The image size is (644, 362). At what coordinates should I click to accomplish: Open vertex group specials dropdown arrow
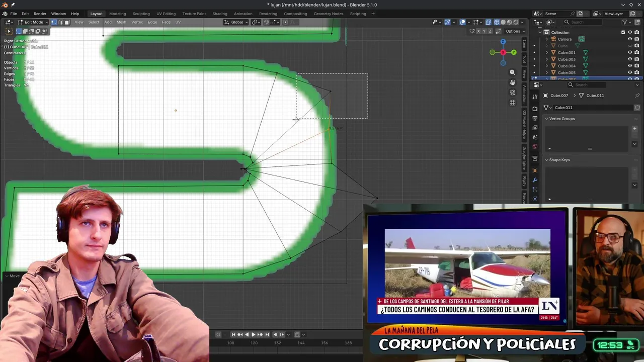pos(634,143)
